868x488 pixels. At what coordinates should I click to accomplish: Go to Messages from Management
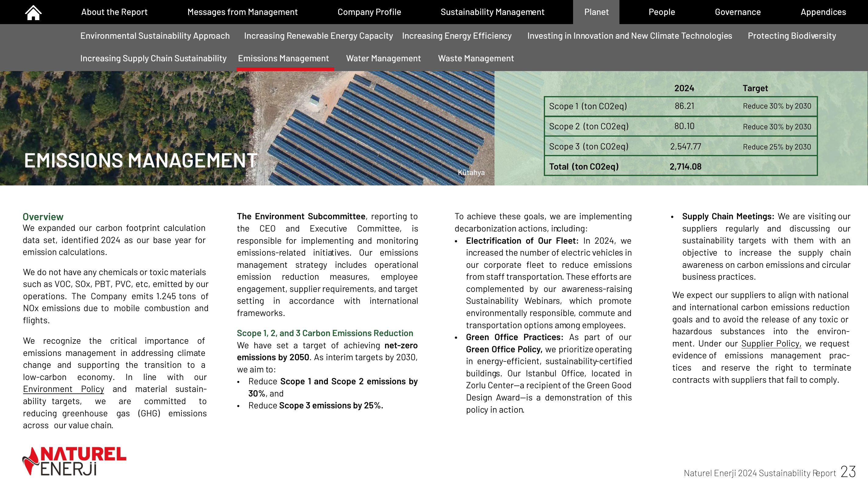(242, 12)
